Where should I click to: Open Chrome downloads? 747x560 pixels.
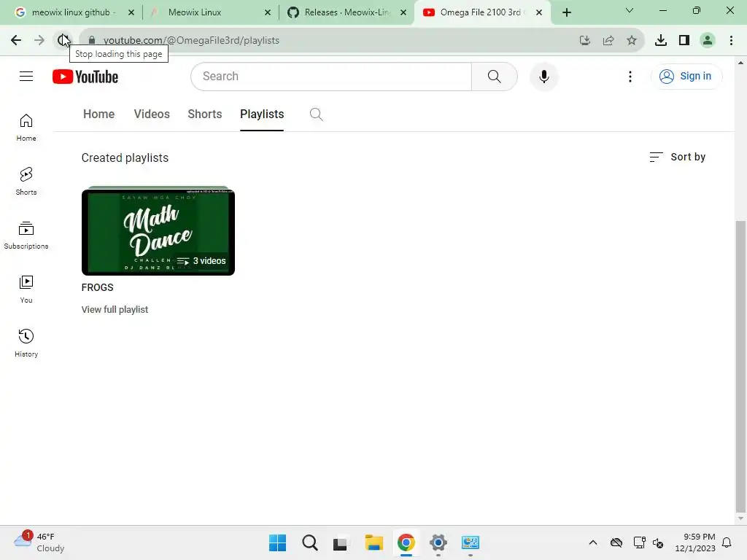click(x=661, y=41)
